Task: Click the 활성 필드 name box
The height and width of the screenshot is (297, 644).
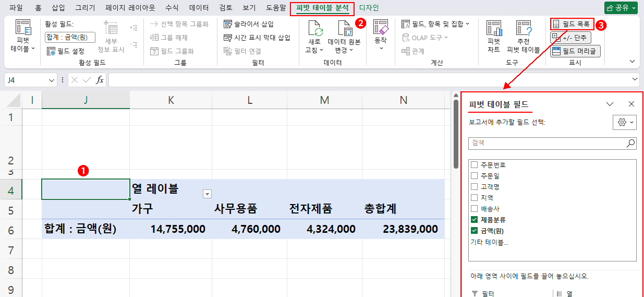Action: click(x=70, y=37)
